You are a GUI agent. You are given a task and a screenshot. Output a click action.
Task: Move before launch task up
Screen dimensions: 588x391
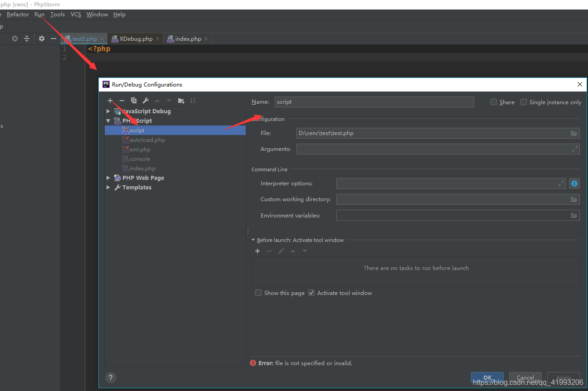point(293,251)
